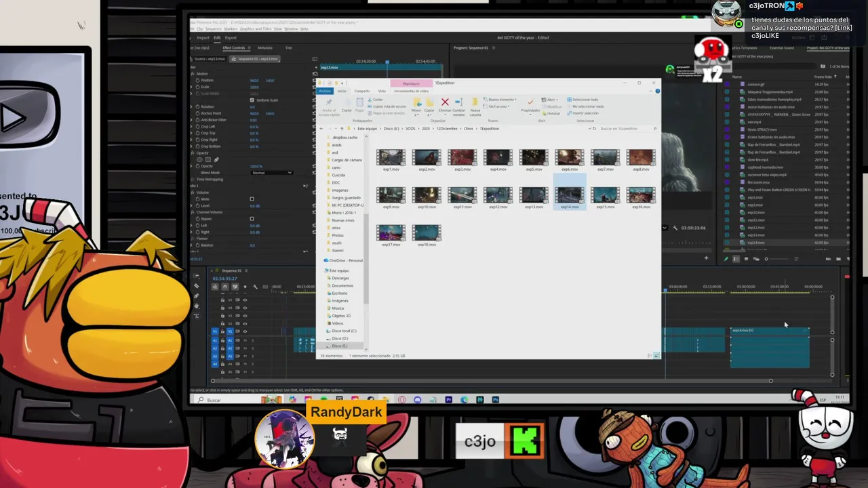
Task: Select the Razor tool in Premiere
Action: click(196, 286)
